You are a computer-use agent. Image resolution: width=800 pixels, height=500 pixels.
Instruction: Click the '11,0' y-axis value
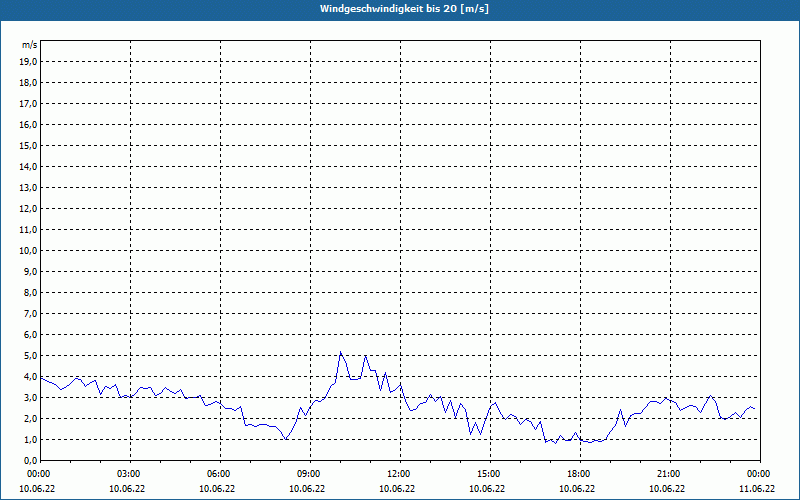point(28,230)
